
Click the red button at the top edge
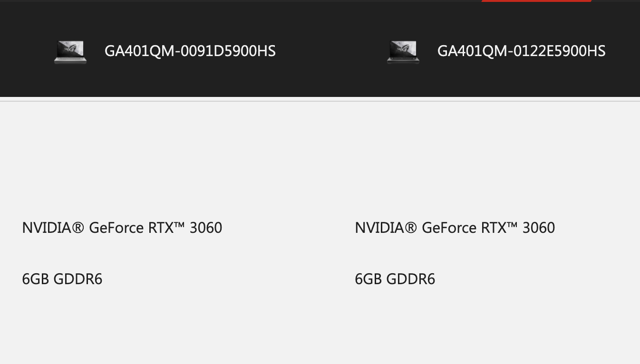click(536, 1)
